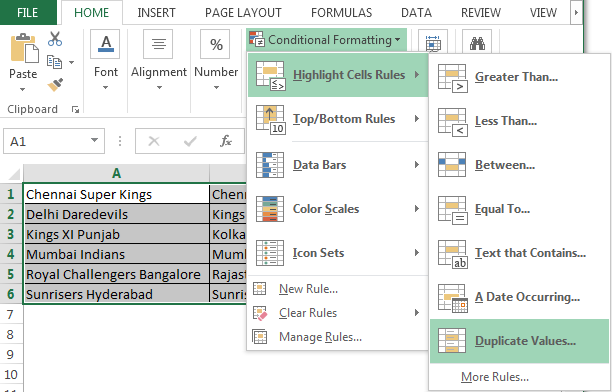The width and height of the screenshot is (612, 392).
Task: Click row header 7
Action: coord(11,314)
